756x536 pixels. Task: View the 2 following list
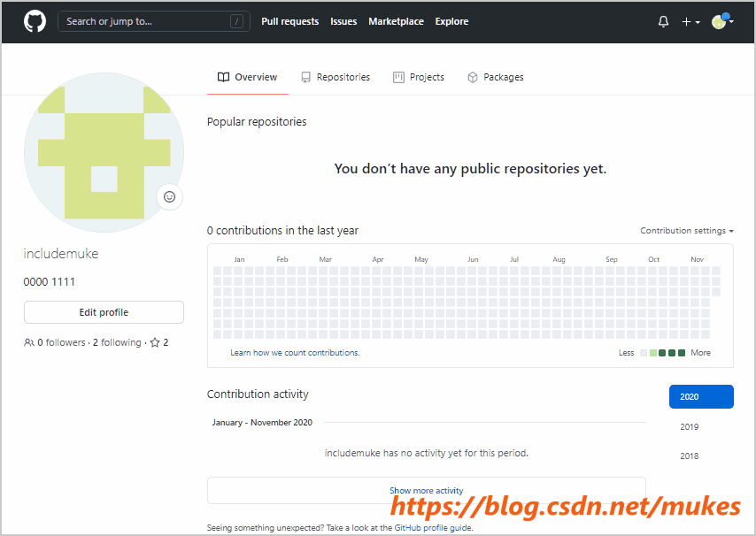pos(117,342)
